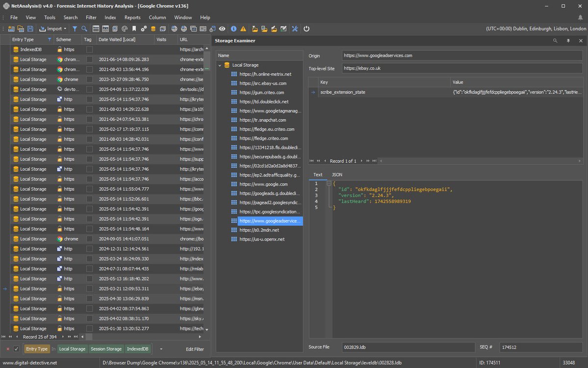The height and width of the screenshot is (368, 588).
Task: Switch to the JSON tab
Action: (337, 174)
